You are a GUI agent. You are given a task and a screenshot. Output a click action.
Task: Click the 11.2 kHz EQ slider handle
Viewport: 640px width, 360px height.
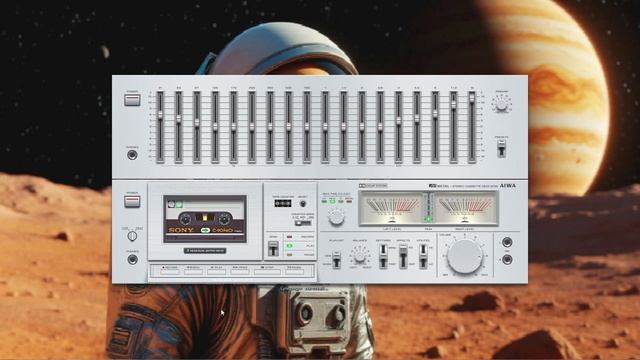453,105
